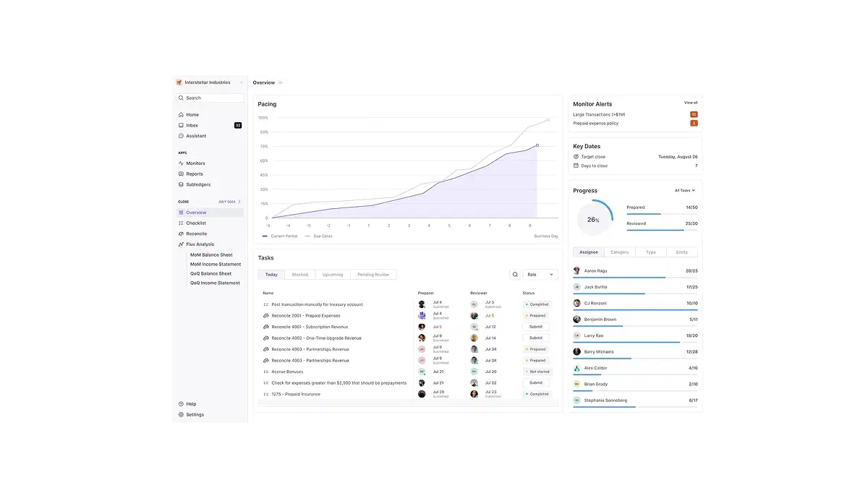Viewport: 868px width, 488px height.
Task: Open Reconcile via its sidebar icon
Action: 181,234
